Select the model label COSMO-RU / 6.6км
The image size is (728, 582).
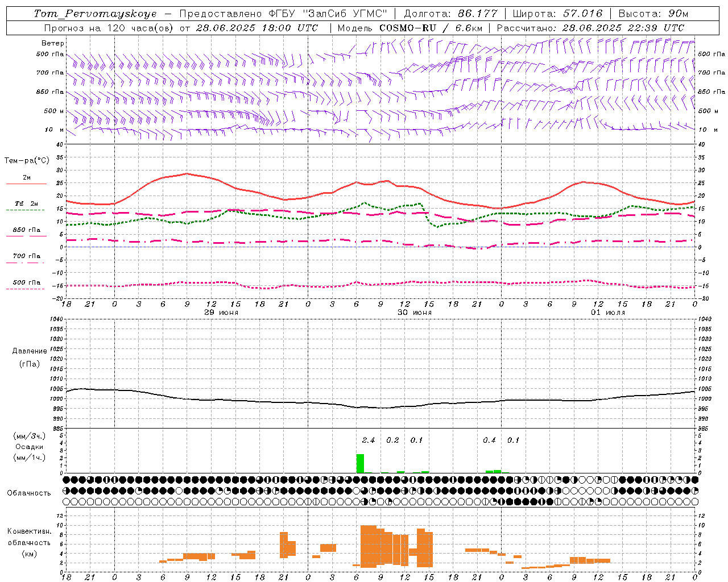click(431, 28)
